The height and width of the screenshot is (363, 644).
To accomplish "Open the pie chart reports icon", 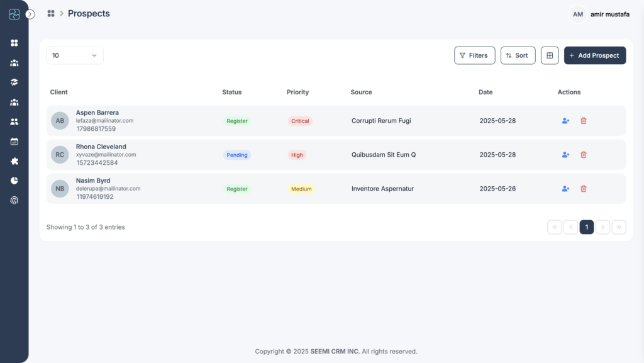I will click(14, 181).
